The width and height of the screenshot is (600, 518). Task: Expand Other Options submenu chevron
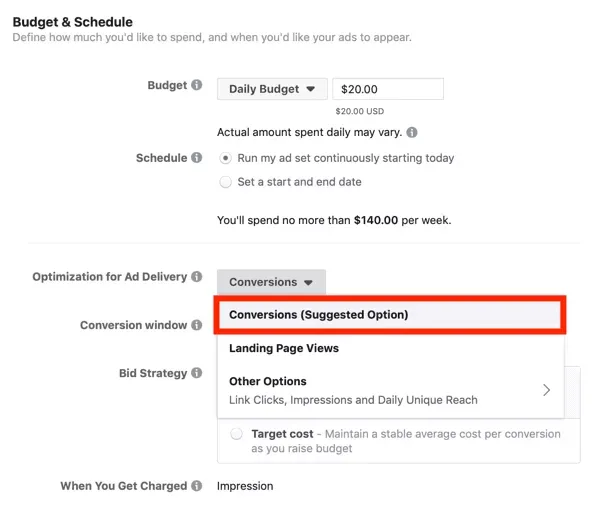[x=546, y=390]
